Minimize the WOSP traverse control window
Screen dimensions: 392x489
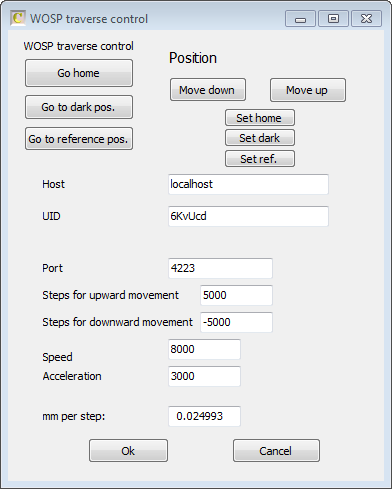pos(300,19)
